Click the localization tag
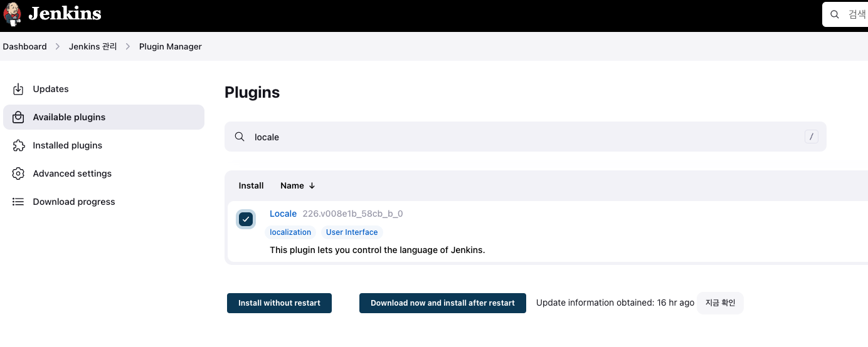The image size is (868, 347). point(290,232)
